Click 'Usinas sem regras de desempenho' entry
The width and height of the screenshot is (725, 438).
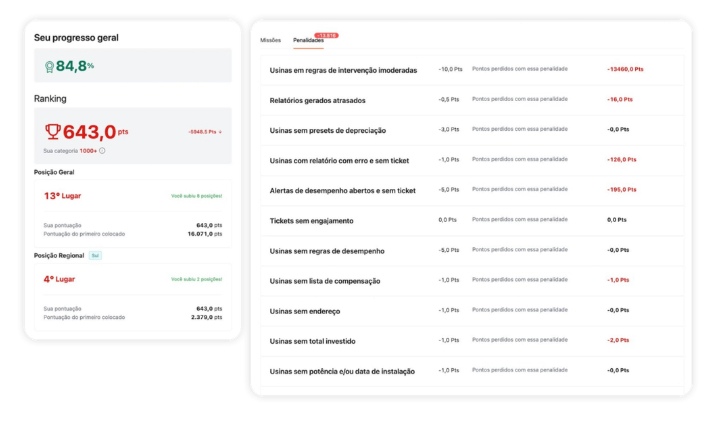[x=327, y=250]
